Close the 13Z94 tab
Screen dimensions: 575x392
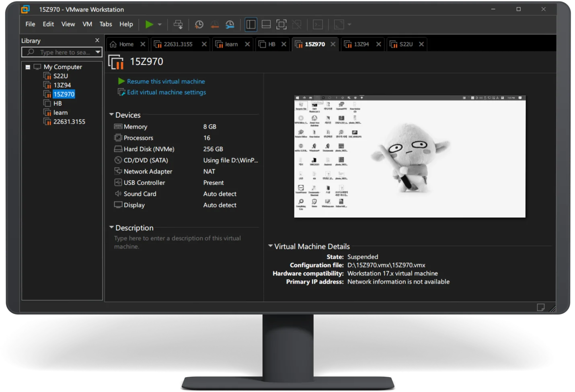coord(378,44)
